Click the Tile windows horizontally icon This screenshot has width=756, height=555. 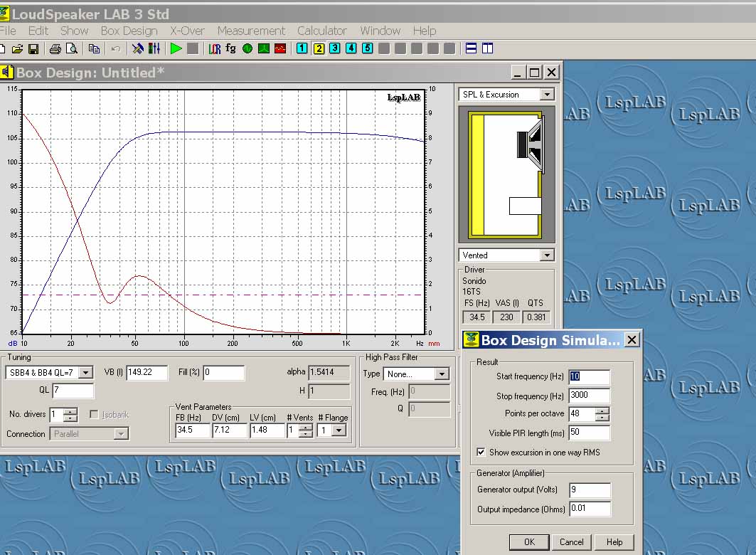(x=471, y=48)
